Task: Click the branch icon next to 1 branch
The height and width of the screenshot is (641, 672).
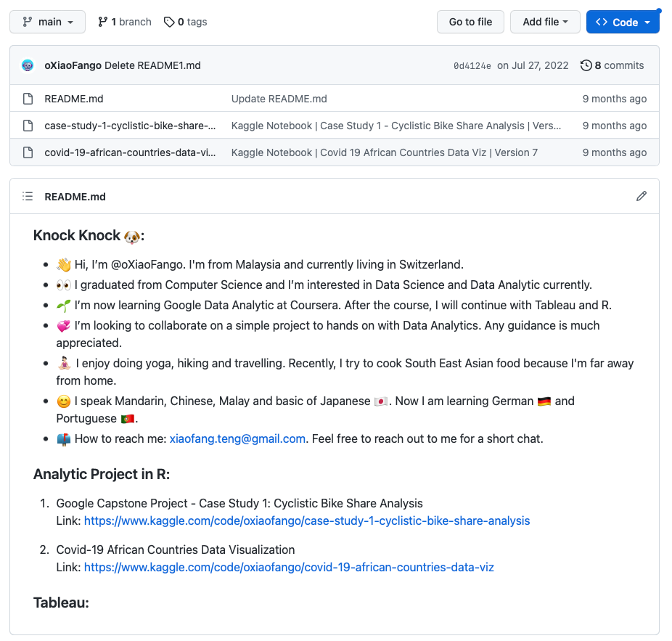Action: tap(102, 22)
